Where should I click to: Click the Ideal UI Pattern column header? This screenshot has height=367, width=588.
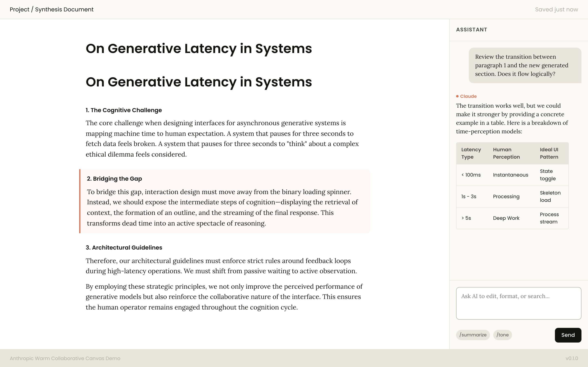549,153
